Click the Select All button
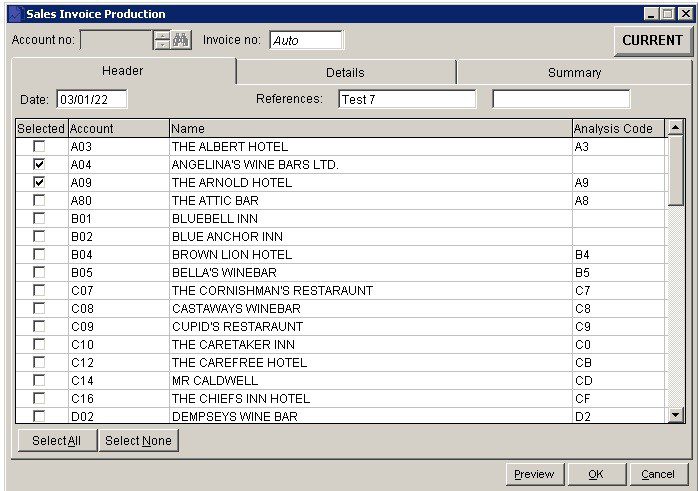The width and height of the screenshot is (698, 491). [57, 441]
